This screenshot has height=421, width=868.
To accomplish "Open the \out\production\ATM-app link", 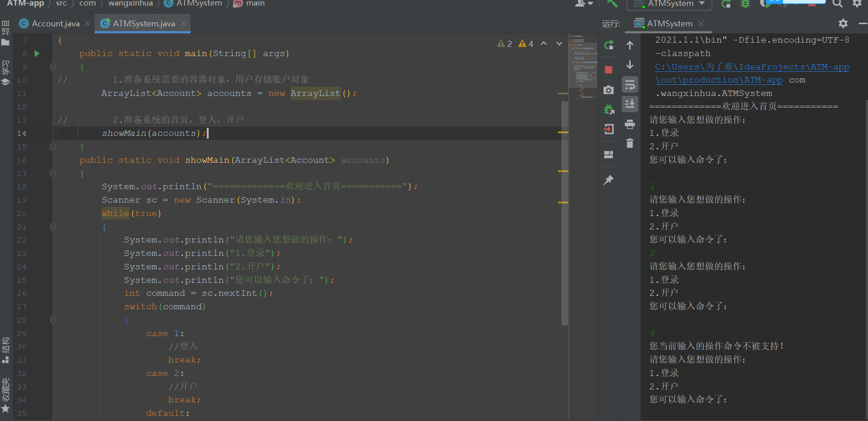I will (x=719, y=80).
